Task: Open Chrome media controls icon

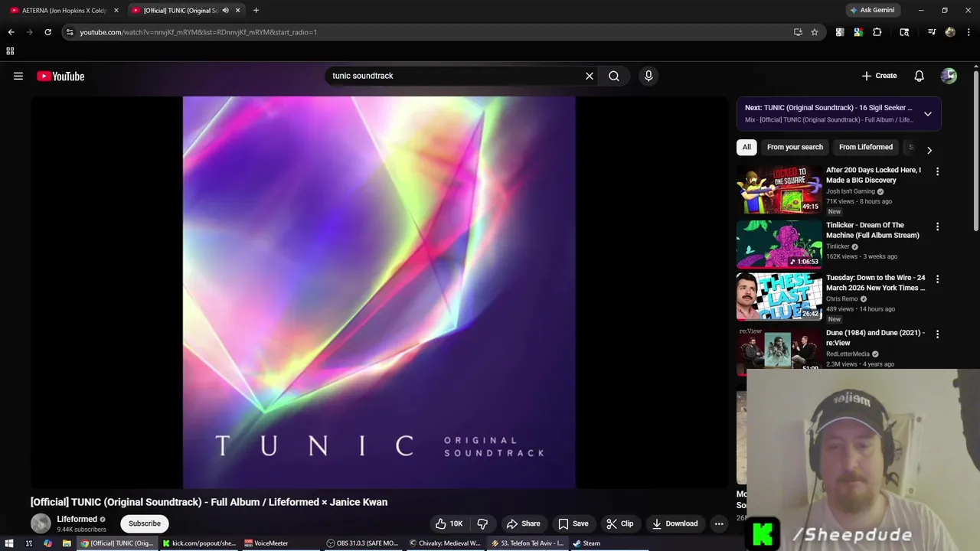Action: click(x=932, y=32)
